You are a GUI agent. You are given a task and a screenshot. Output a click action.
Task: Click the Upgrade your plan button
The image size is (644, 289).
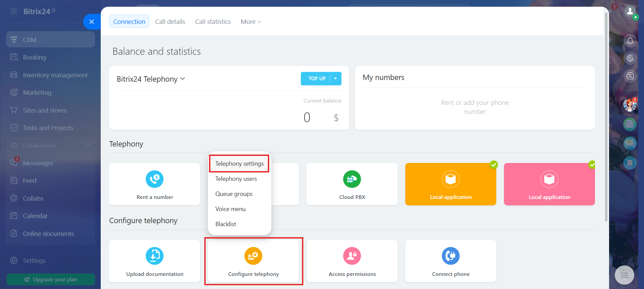point(51,280)
